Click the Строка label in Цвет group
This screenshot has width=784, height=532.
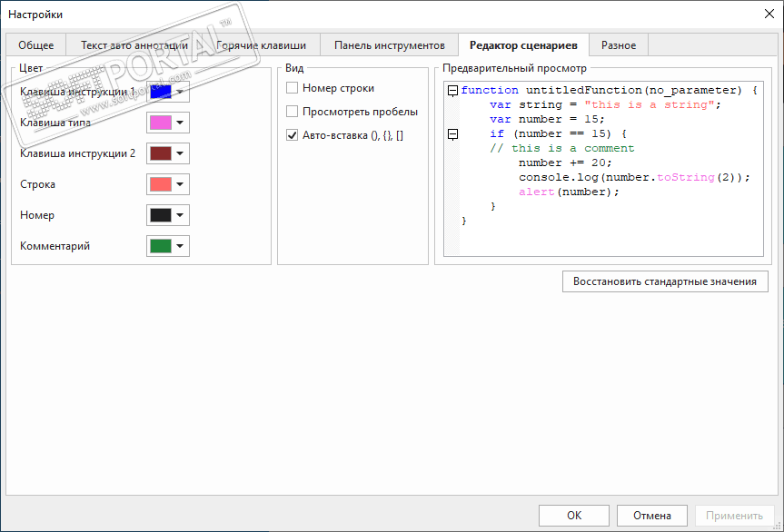coord(37,184)
